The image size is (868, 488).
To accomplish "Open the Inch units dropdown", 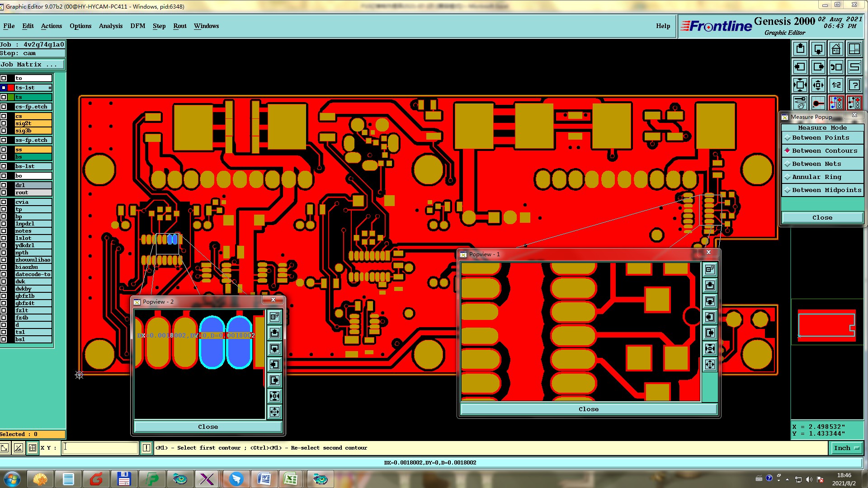I will (846, 448).
